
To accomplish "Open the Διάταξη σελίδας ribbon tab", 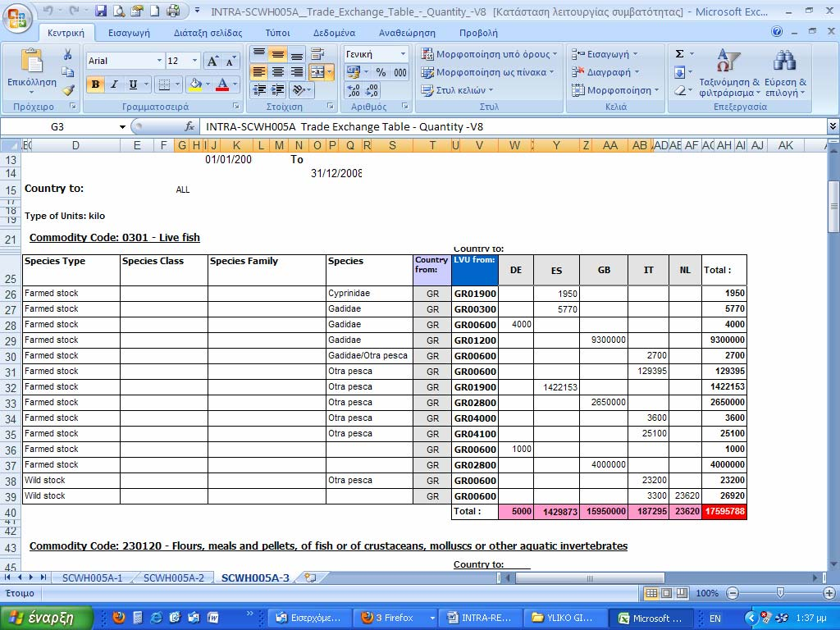I will click(x=208, y=33).
